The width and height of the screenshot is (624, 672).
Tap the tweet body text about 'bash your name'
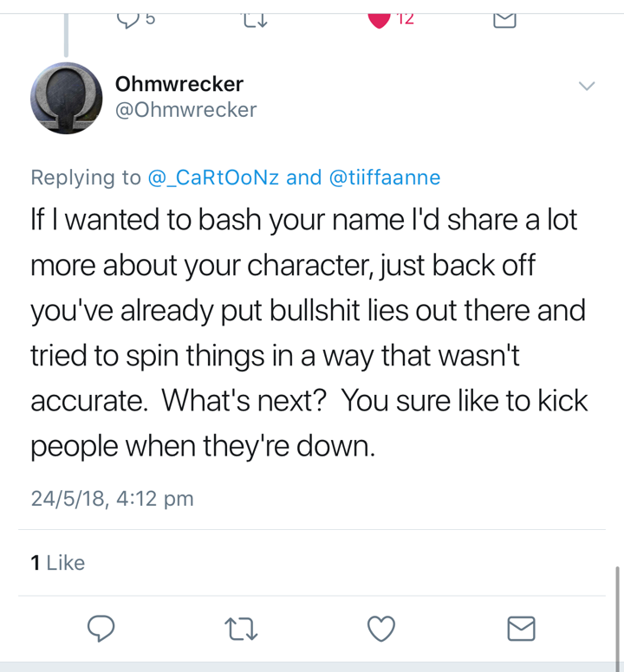pyautogui.click(x=309, y=333)
